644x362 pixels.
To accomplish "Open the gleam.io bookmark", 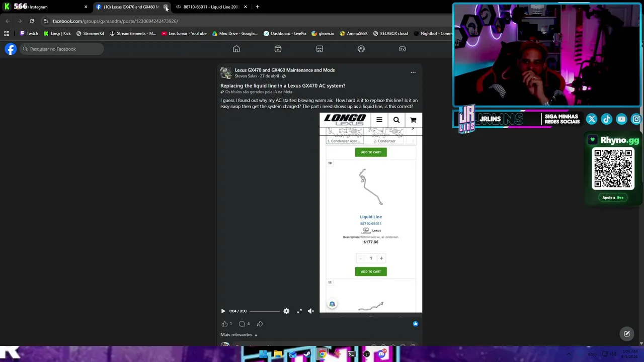I will pyautogui.click(x=323, y=34).
